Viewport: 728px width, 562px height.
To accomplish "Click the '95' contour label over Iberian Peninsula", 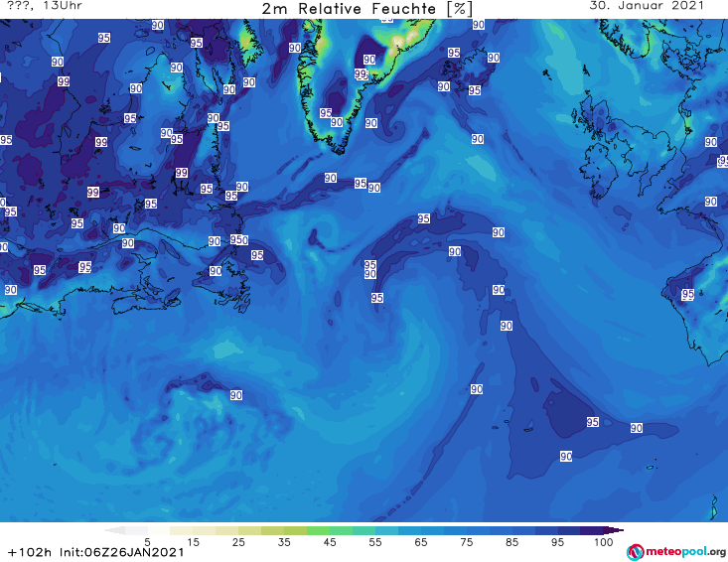I will [687, 294].
